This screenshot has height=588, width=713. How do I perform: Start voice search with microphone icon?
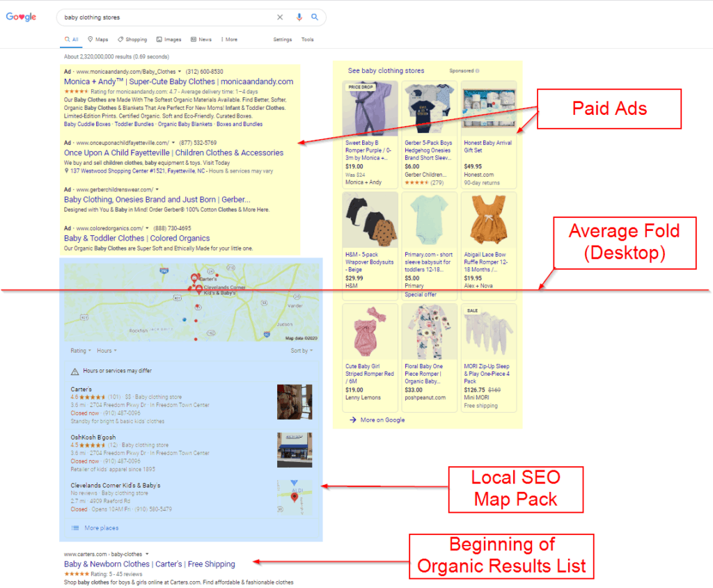click(x=299, y=17)
